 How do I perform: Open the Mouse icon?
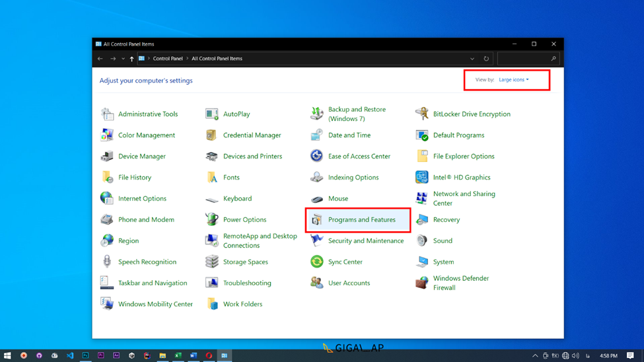tap(316, 199)
